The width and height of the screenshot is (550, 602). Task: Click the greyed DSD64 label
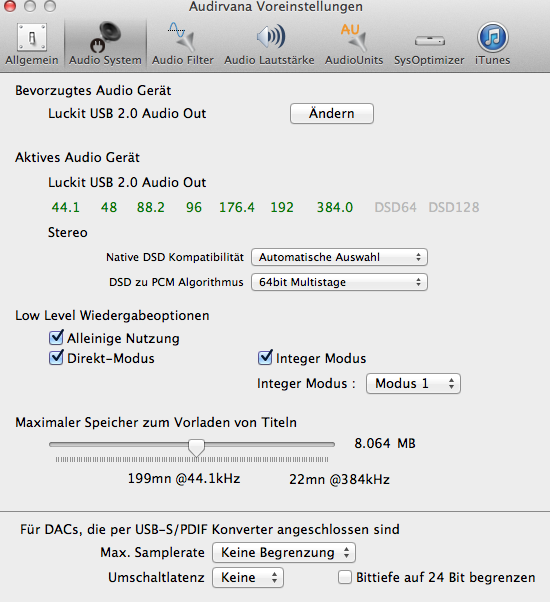(x=395, y=207)
